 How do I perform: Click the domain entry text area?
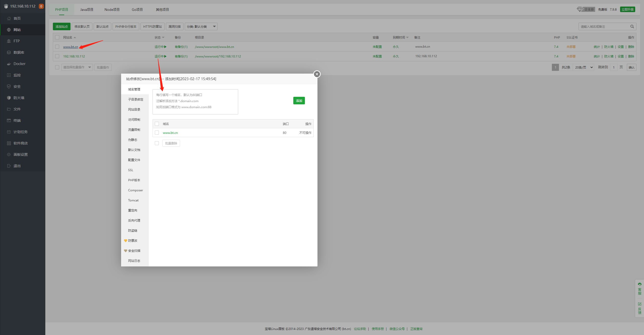coord(195,102)
